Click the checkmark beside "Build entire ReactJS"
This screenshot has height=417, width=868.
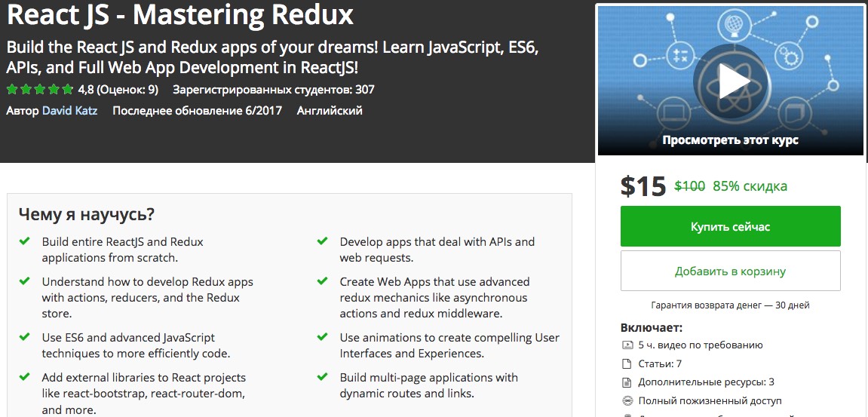point(25,241)
